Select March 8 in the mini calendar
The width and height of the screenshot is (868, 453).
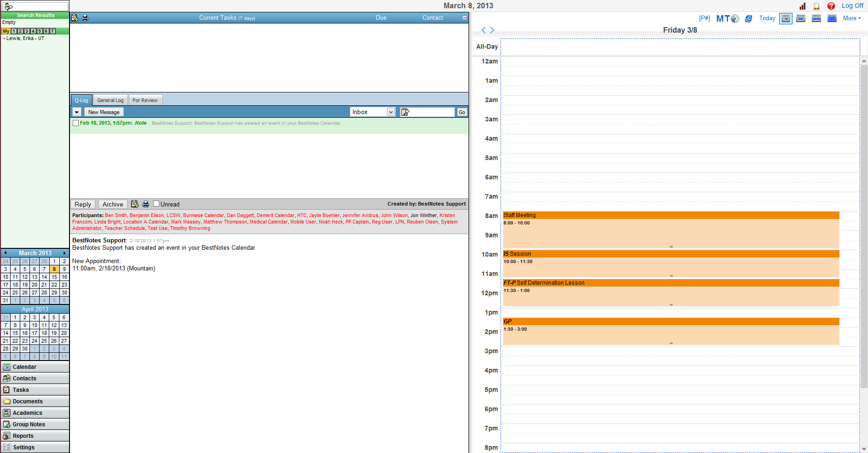point(54,270)
